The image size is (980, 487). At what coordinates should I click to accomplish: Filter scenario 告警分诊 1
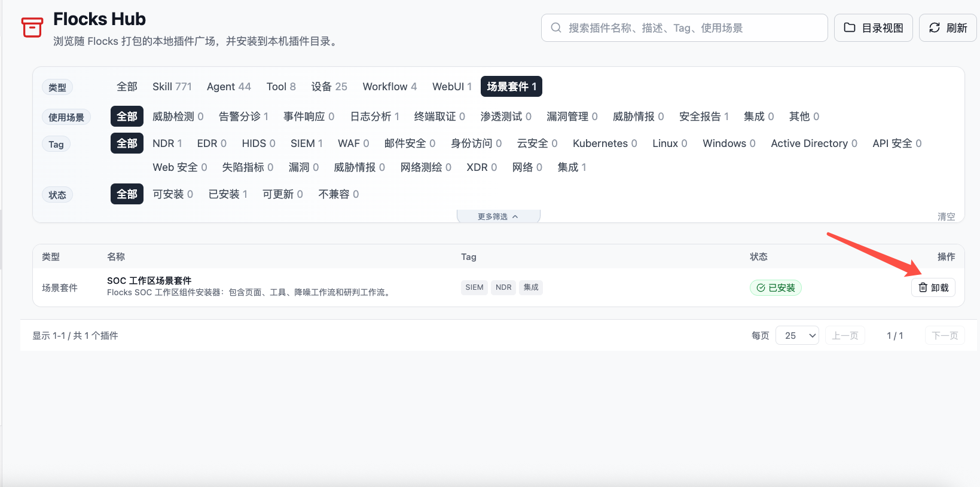point(243,117)
